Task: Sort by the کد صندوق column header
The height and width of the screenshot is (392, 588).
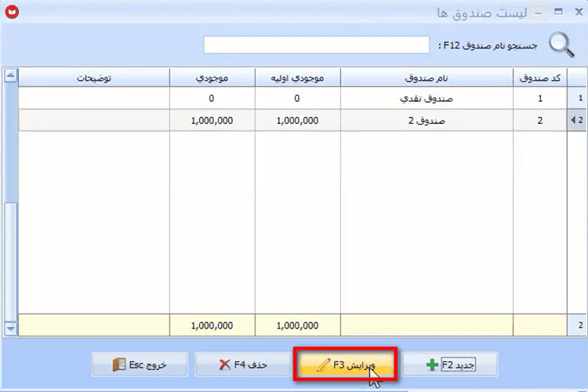Action: tap(539, 78)
